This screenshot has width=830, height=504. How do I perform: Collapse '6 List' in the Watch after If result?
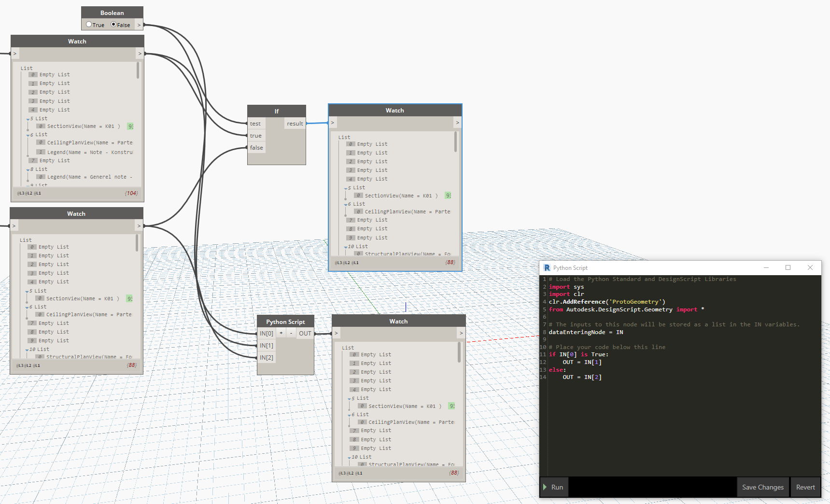pos(346,205)
